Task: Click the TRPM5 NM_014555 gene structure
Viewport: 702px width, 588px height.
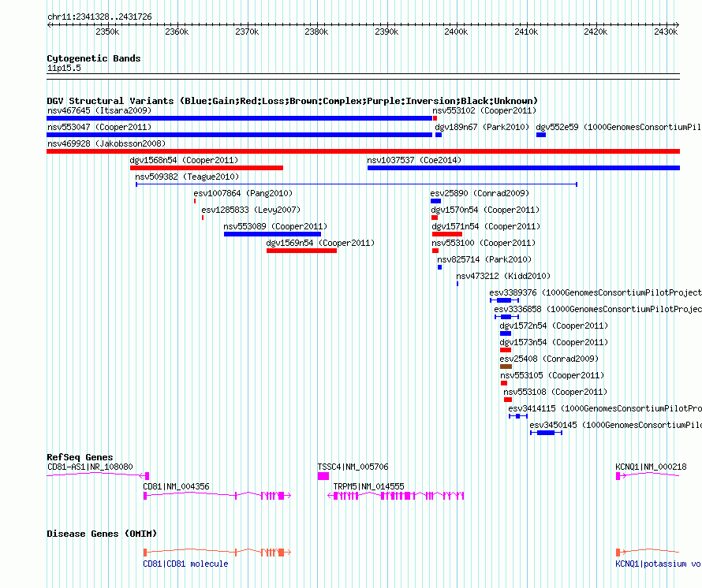Action: (396, 496)
